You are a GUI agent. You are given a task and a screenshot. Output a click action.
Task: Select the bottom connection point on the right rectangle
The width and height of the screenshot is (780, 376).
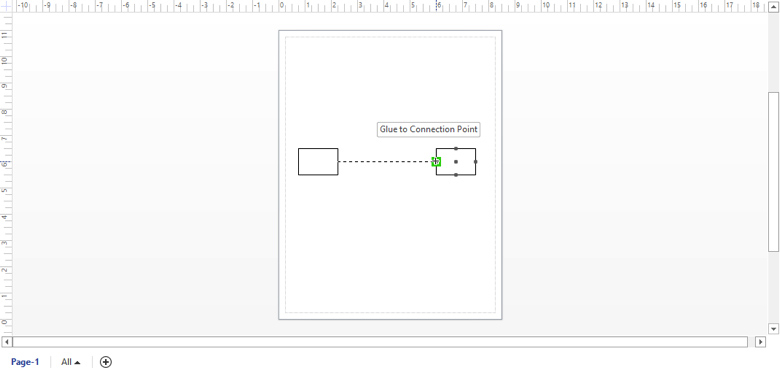[x=456, y=175]
